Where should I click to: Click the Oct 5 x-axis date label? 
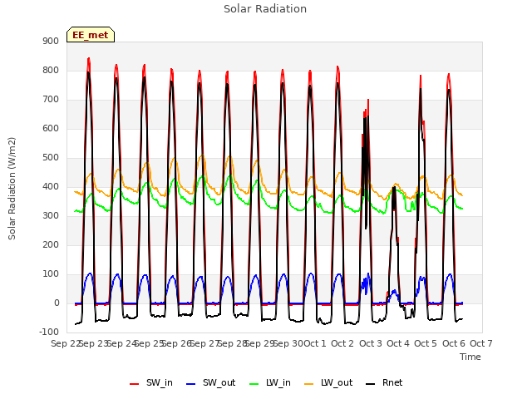coord(426,343)
